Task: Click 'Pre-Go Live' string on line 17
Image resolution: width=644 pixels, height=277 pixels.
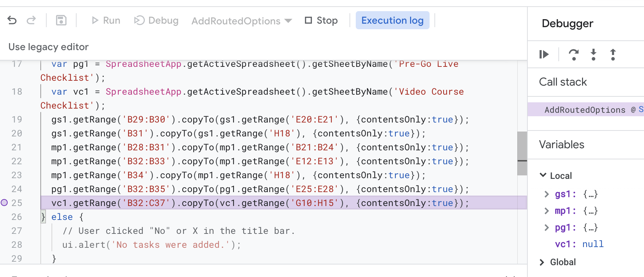Action: click(426, 64)
